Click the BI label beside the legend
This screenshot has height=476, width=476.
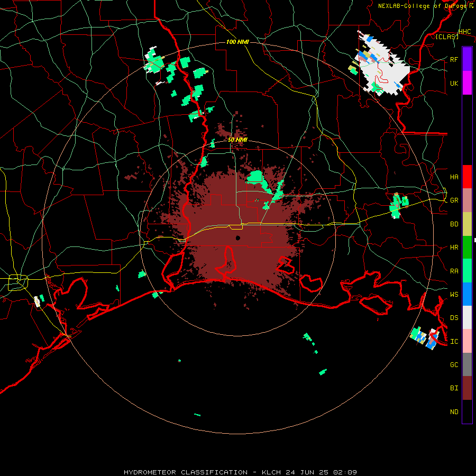(x=454, y=388)
